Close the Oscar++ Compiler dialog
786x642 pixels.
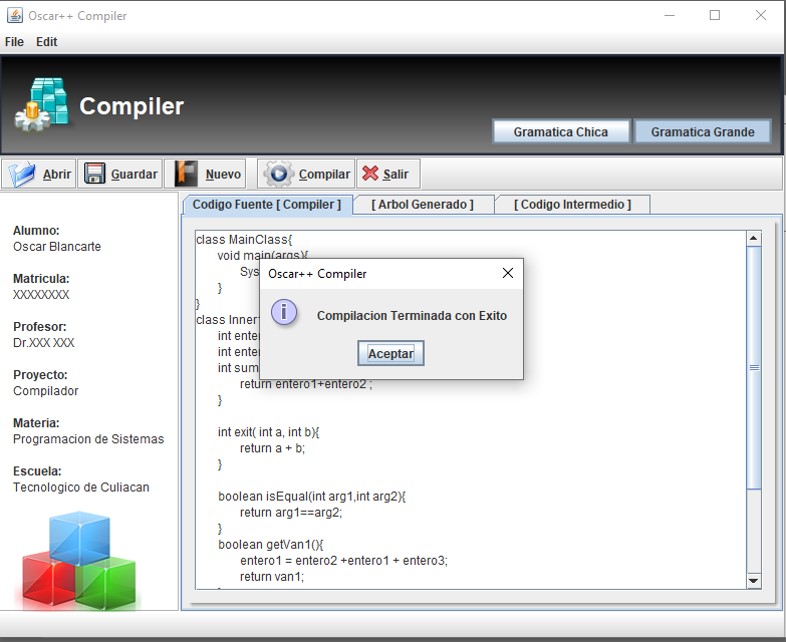coord(508,273)
